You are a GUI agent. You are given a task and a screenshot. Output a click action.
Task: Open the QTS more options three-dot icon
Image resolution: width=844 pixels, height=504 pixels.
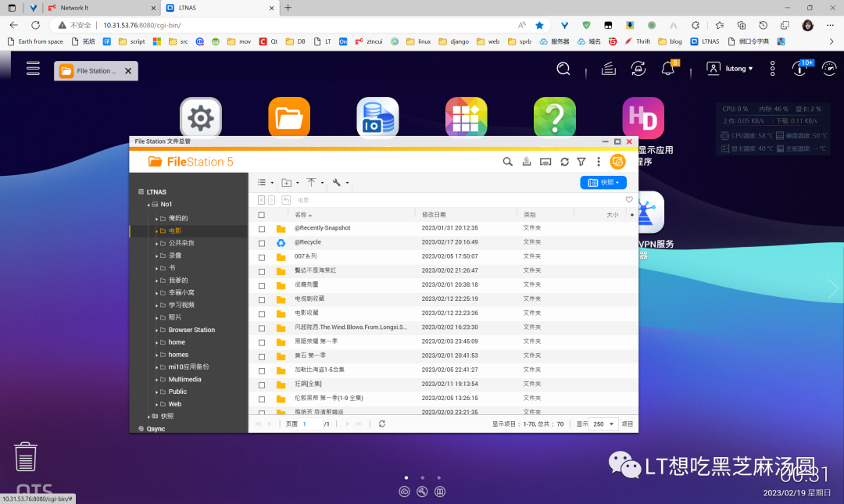(772, 69)
